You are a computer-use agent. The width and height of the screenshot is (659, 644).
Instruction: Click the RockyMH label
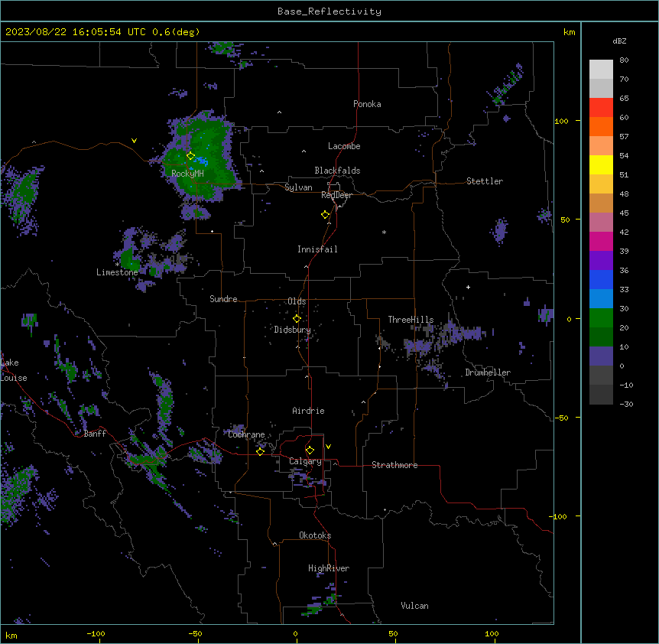(x=187, y=174)
